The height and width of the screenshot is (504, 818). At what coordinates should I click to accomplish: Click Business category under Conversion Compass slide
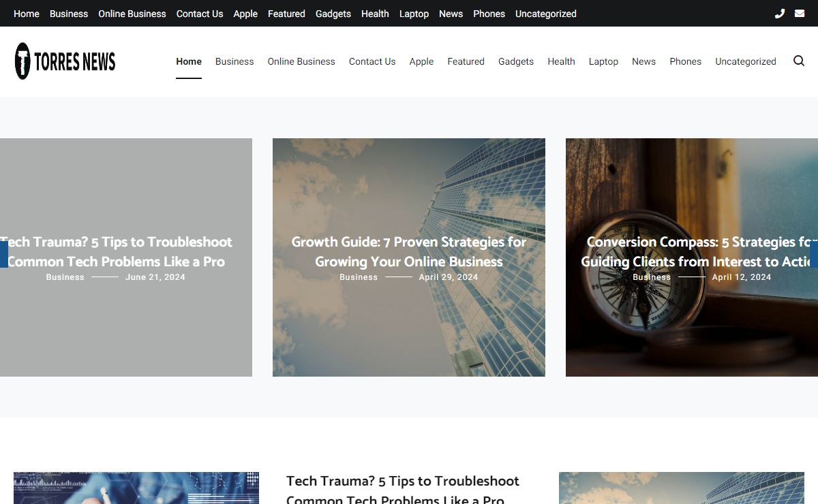coord(652,277)
